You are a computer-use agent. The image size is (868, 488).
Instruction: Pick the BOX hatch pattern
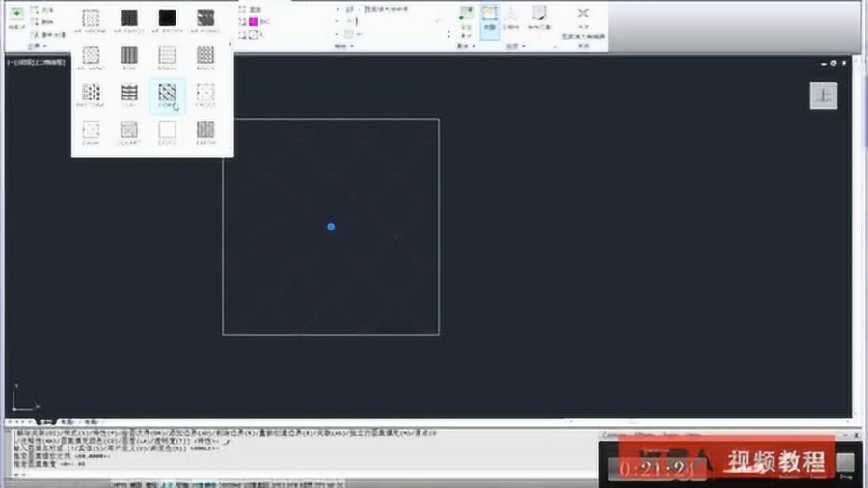[129, 56]
